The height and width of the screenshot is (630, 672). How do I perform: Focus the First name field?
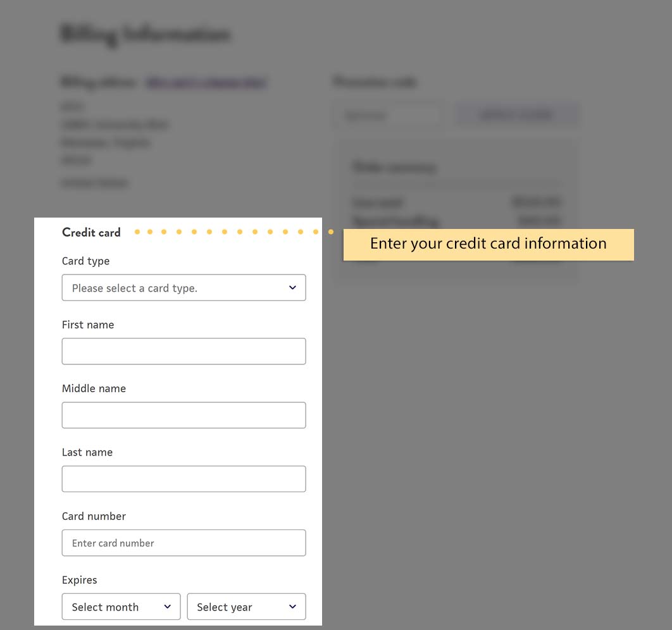(184, 351)
